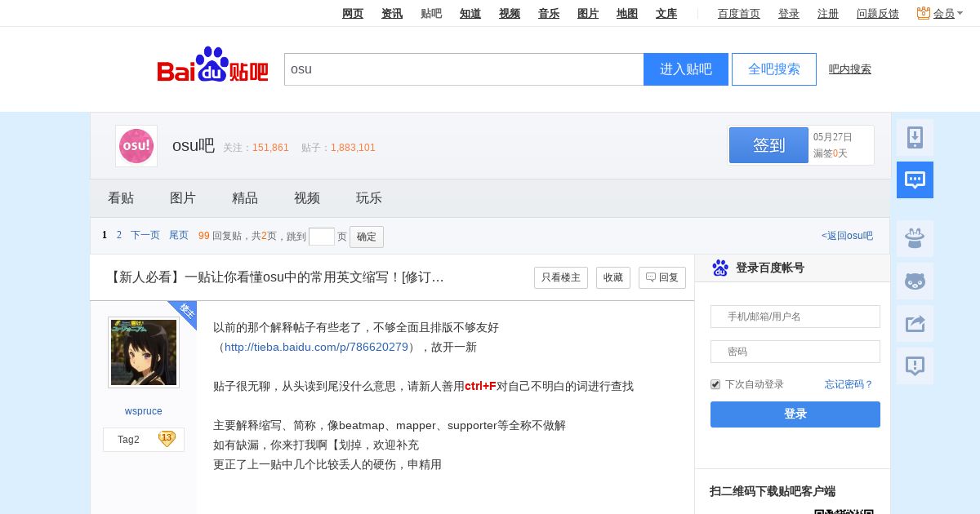The height and width of the screenshot is (514, 980).
Task: Switch to the 视频 forum tab
Action: pos(307,198)
